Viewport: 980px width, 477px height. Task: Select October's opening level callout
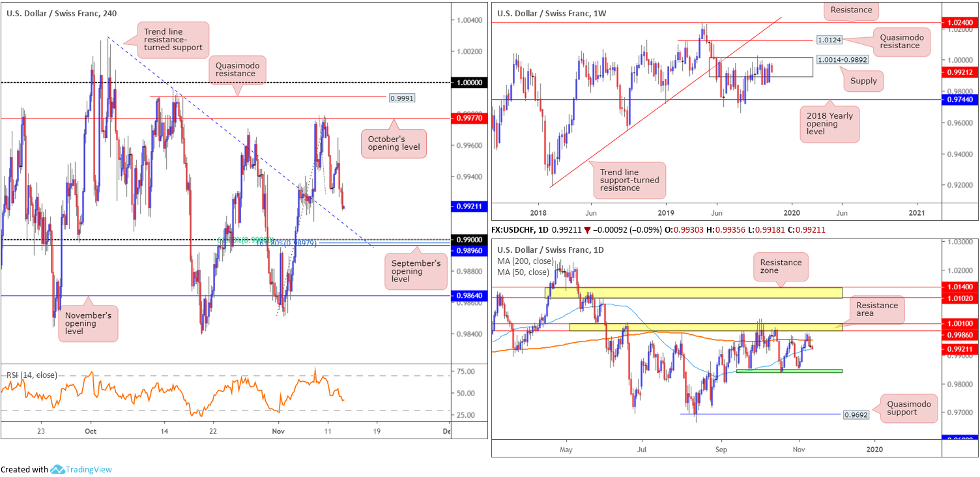pyautogui.click(x=393, y=143)
